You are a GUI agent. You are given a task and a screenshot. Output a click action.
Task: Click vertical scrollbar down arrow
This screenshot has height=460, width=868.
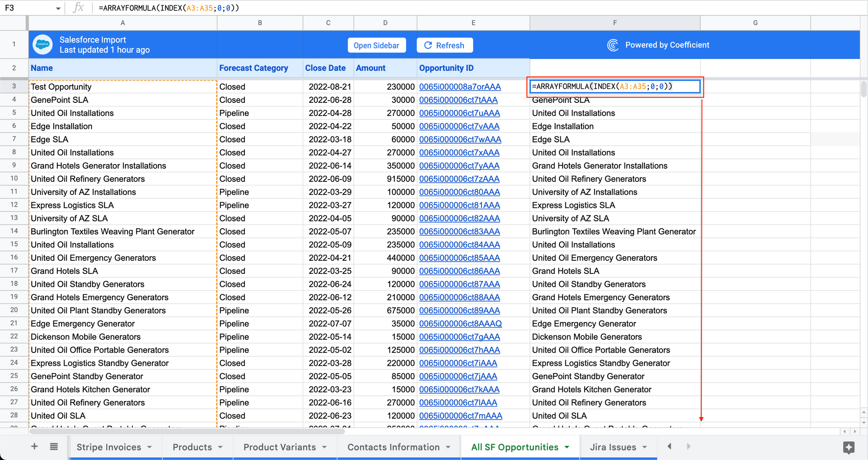864,422
